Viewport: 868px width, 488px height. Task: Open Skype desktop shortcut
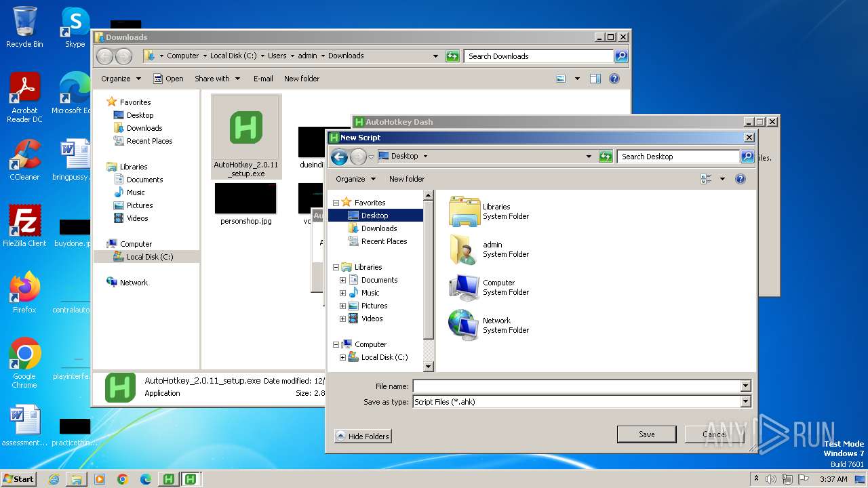tap(75, 27)
